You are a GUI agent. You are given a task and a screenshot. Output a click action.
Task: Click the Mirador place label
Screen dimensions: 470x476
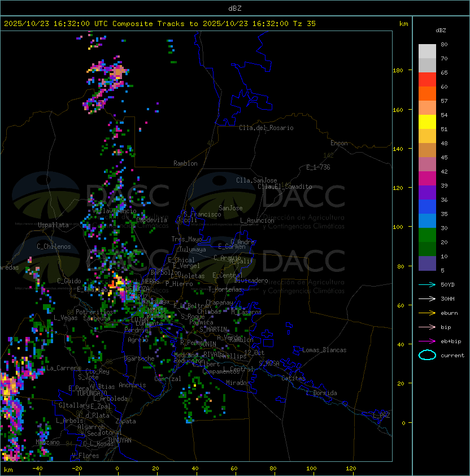point(238,383)
